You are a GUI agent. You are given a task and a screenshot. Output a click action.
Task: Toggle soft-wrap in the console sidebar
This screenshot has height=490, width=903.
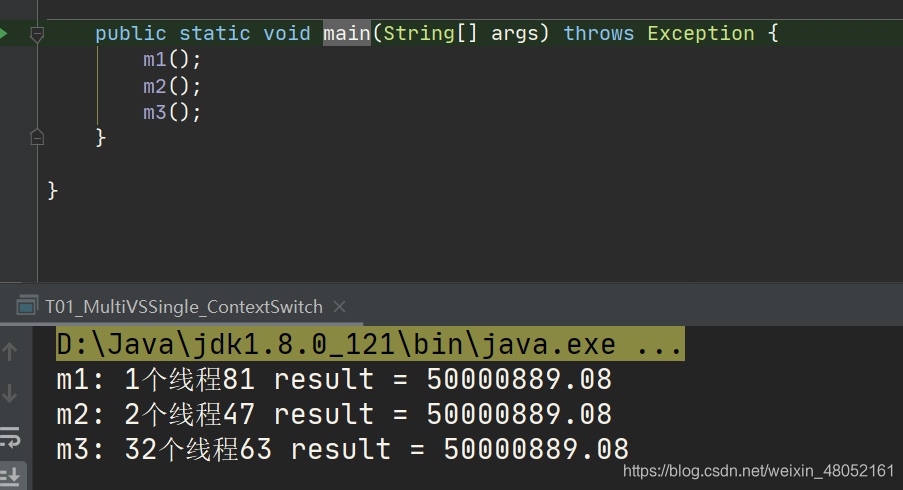coord(10,438)
